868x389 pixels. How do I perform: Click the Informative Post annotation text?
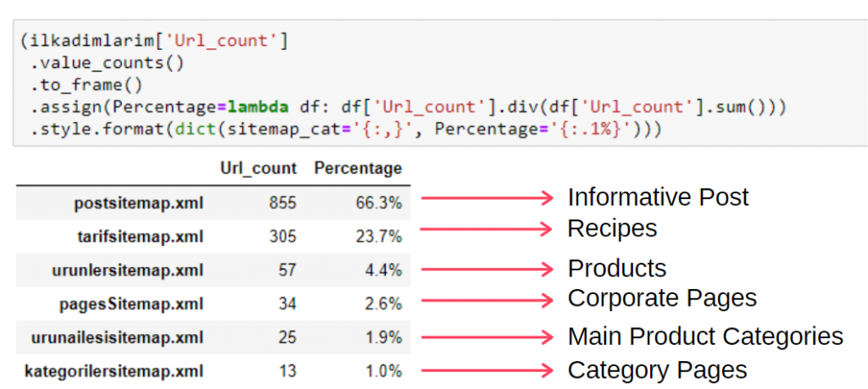click(658, 197)
